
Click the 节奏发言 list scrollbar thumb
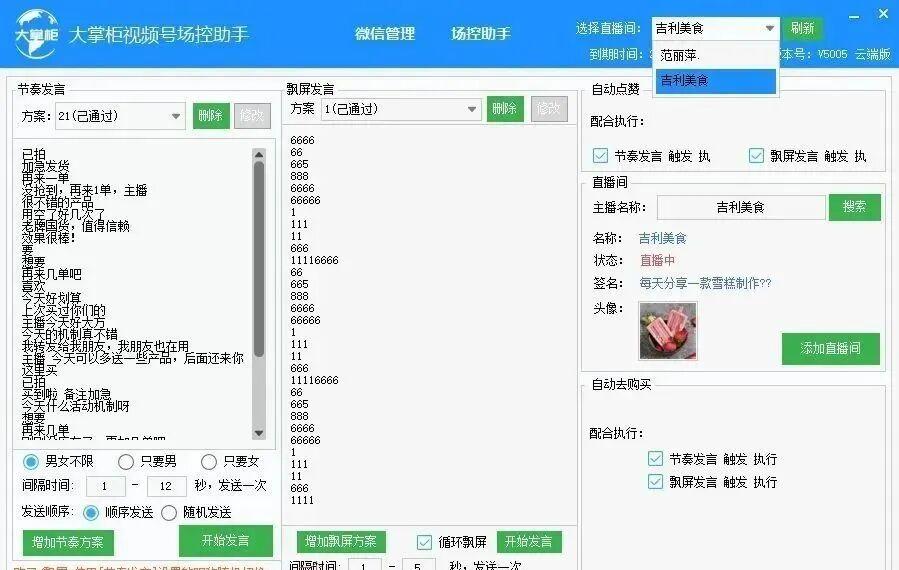259,259
